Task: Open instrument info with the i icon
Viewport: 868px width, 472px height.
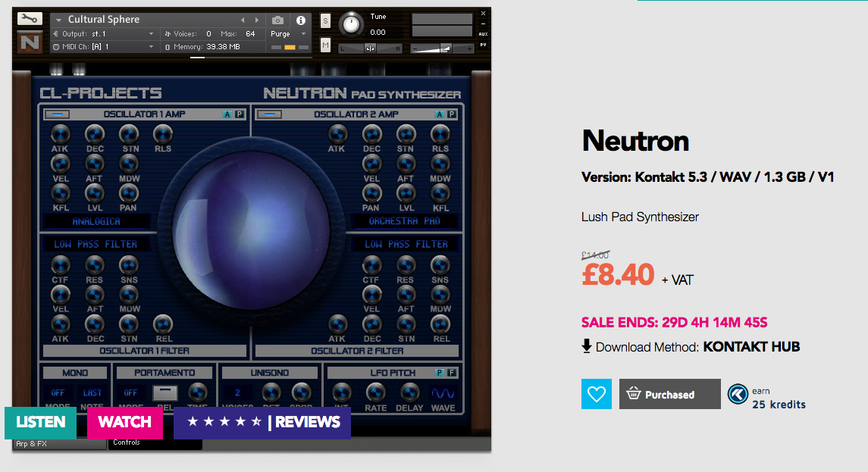Action: tap(301, 20)
